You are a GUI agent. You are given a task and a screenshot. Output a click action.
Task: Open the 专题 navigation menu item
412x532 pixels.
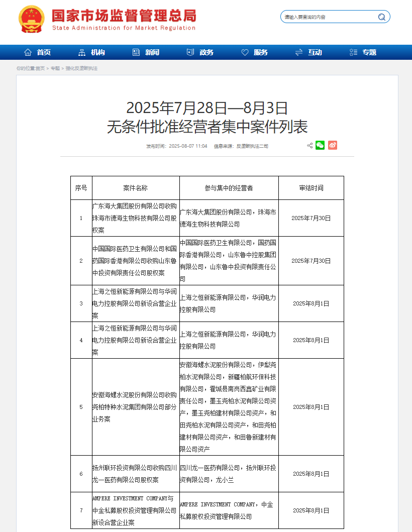pyautogui.click(x=370, y=52)
